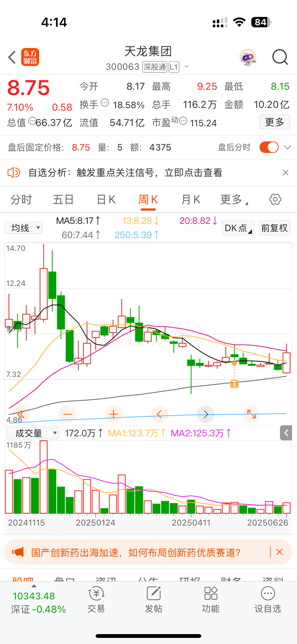The width and height of the screenshot is (297, 644).
Task: Tap the MA1:123.7万 volume label
Action: pos(137,433)
